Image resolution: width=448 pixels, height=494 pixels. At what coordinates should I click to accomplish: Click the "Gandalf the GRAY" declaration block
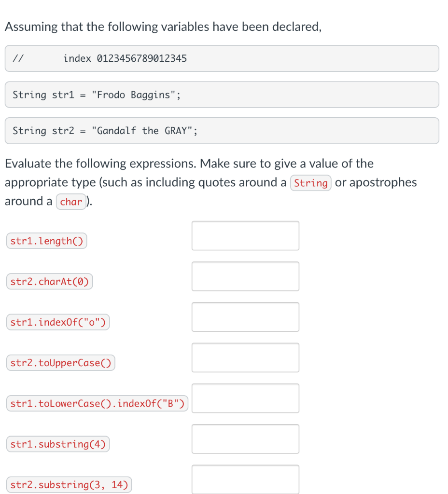pos(222,131)
